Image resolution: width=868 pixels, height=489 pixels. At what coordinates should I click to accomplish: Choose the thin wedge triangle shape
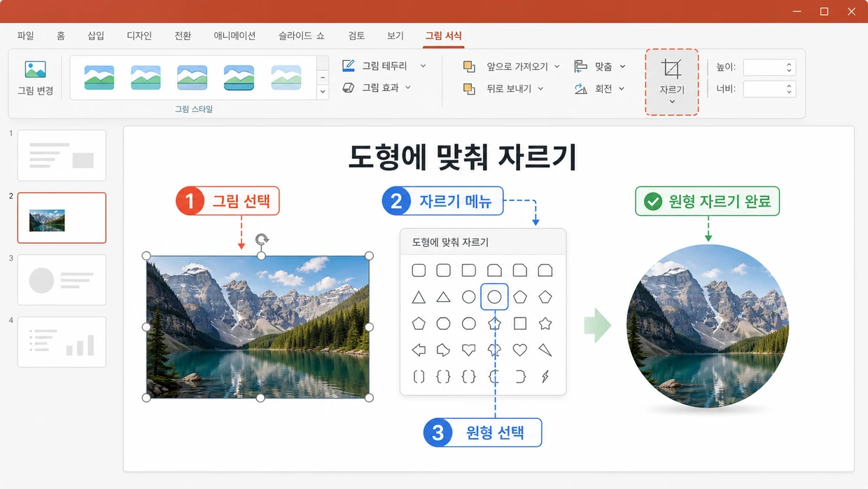tap(545, 350)
